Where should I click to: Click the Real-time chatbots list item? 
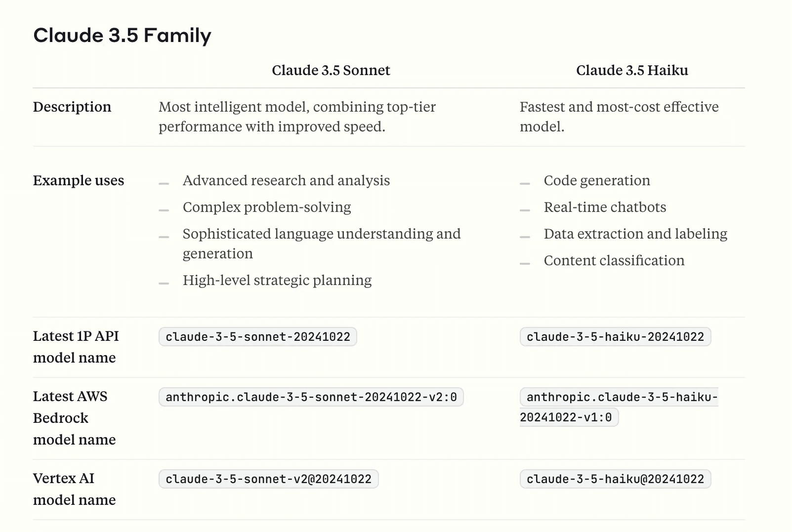coord(605,207)
